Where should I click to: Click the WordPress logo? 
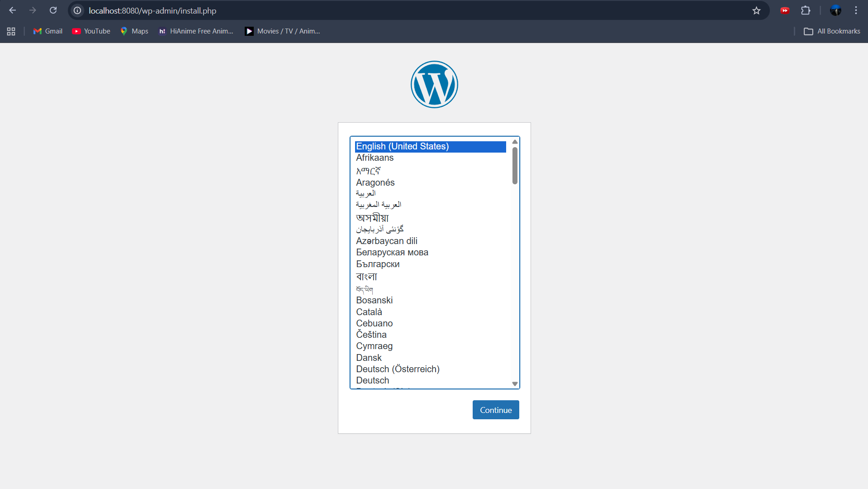pyautogui.click(x=434, y=85)
